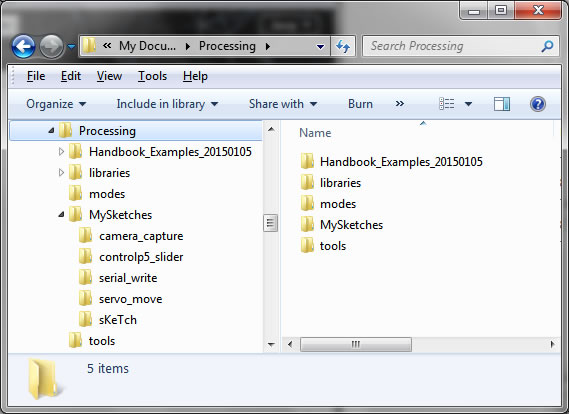Image resolution: width=569 pixels, height=414 pixels.
Task: Select Handbook_Examples_20150105 in file list
Action: (x=401, y=162)
